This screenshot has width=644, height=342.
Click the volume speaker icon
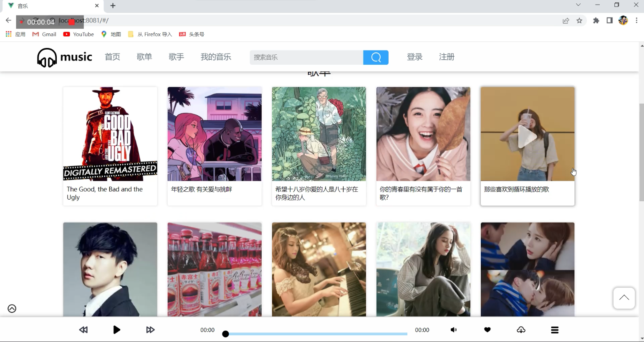point(454,329)
